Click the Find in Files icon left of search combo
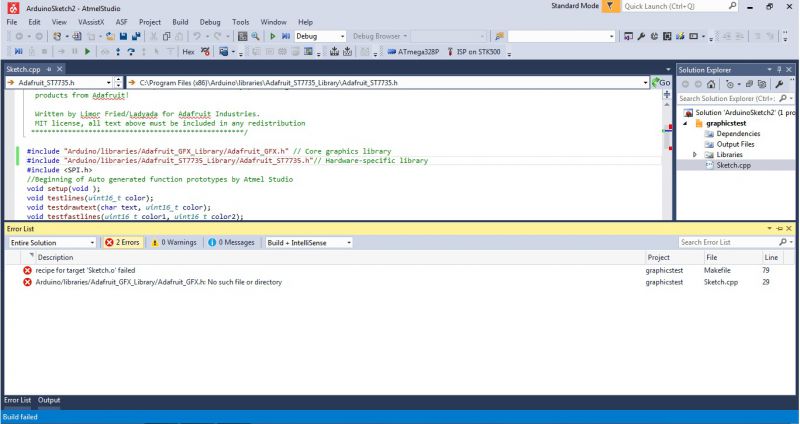The width and height of the screenshot is (800, 424). 499,36
